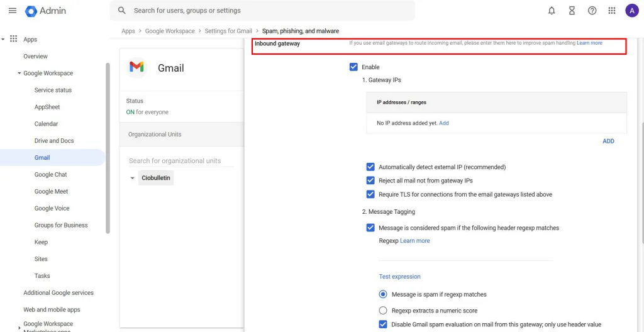Open the Google apps grid launcher
Image resolution: width=644 pixels, height=332 pixels.
(612, 11)
